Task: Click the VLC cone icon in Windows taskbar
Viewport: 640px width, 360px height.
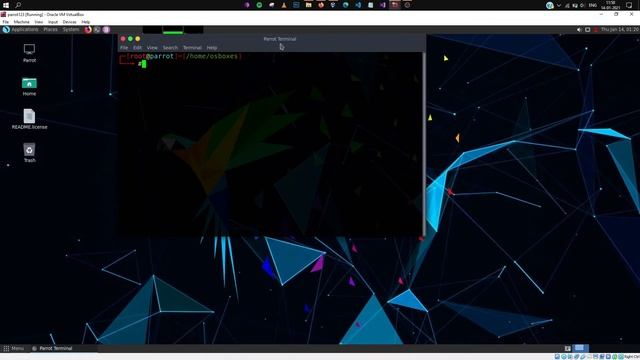Action: pyautogui.click(x=284, y=5)
